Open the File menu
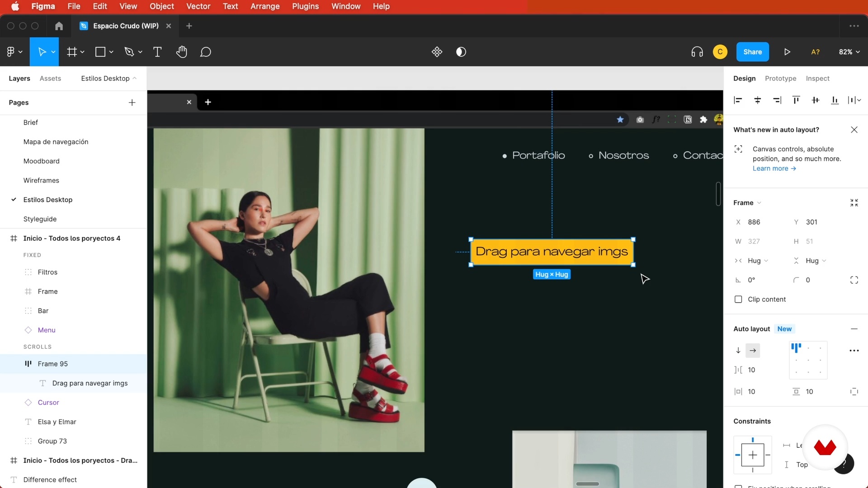 pyautogui.click(x=74, y=6)
